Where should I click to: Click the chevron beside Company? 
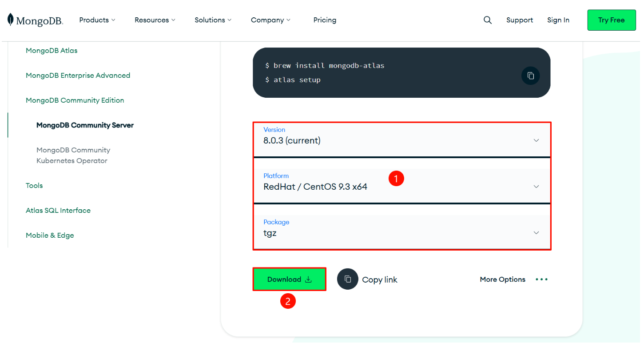tap(288, 20)
